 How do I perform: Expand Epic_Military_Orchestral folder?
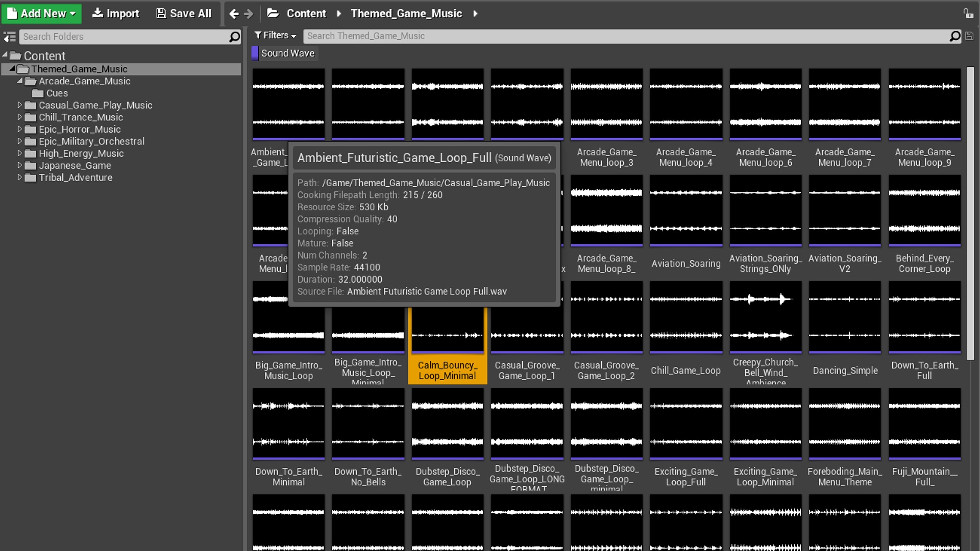click(19, 141)
